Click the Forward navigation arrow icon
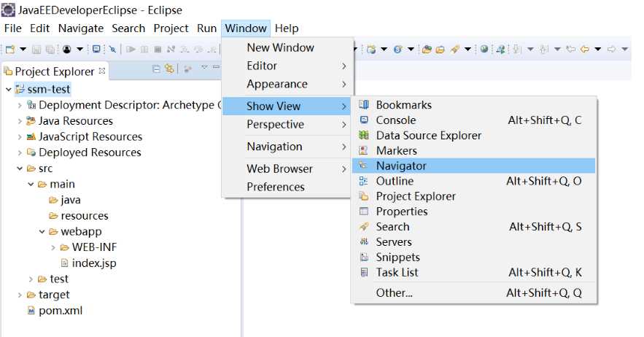 click(612, 50)
